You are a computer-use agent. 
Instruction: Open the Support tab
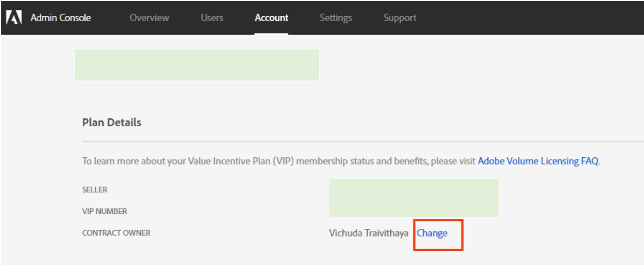point(400,18)
